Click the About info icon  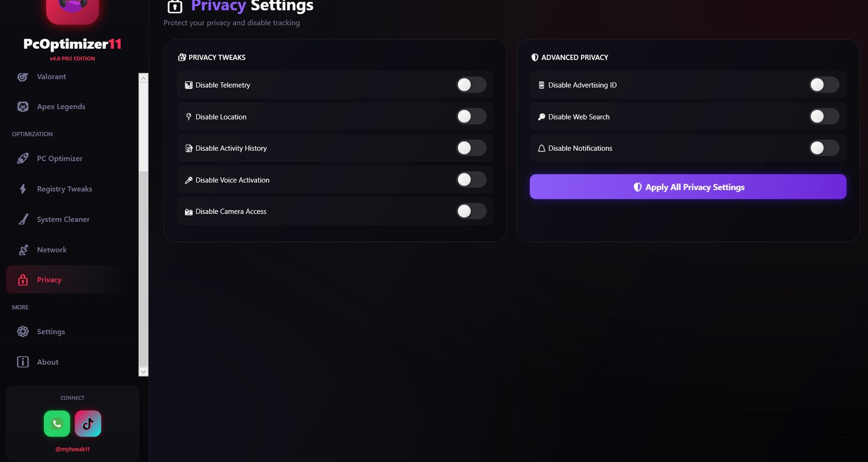(23, 362)
